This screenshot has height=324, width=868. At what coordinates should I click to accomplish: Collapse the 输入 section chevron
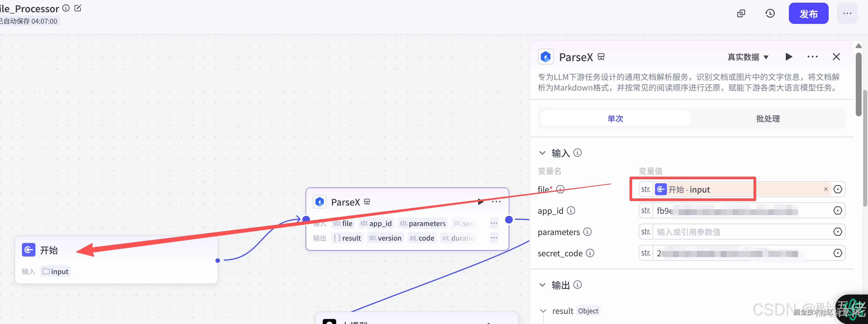[542, 153]
